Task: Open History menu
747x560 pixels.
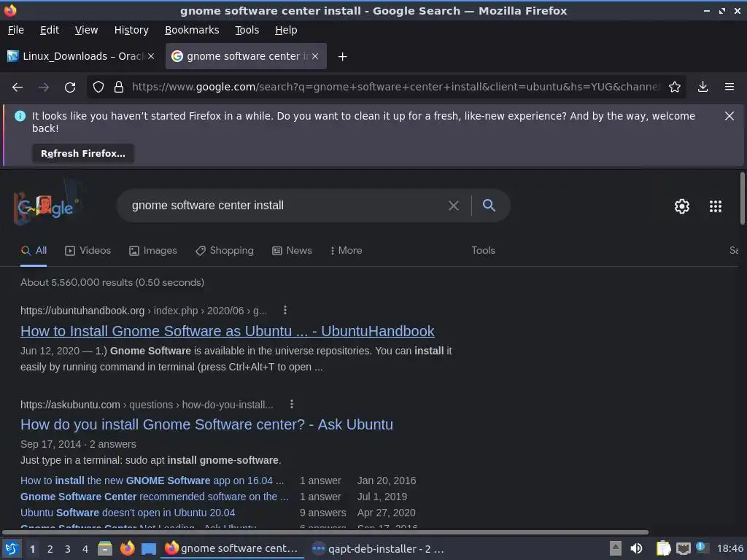Action: (131, 30)
